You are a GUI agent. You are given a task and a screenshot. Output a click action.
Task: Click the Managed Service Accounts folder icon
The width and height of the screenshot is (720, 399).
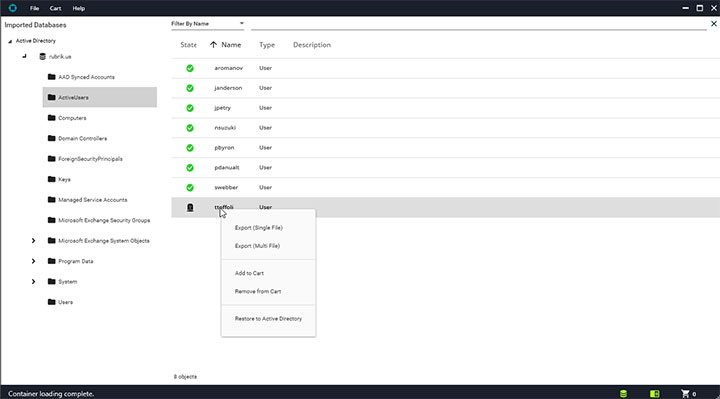(51, 199)
